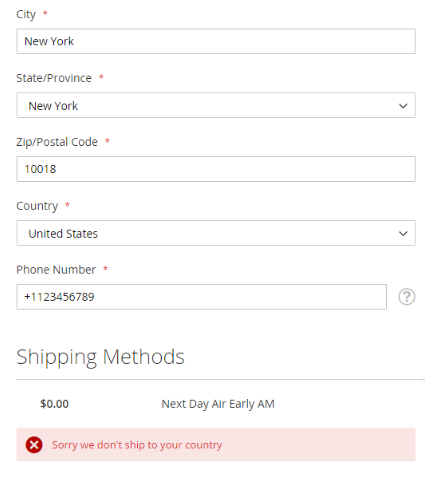Click the red error X icon

34,445
